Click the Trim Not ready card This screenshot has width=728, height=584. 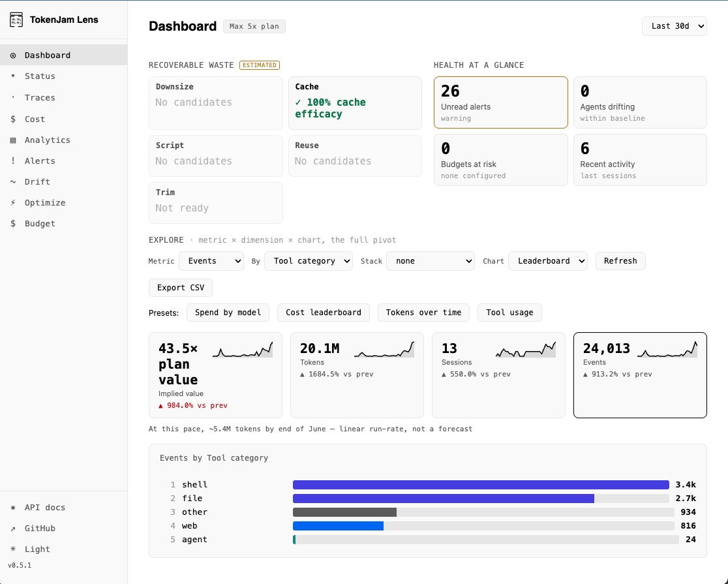pos(216,203)
